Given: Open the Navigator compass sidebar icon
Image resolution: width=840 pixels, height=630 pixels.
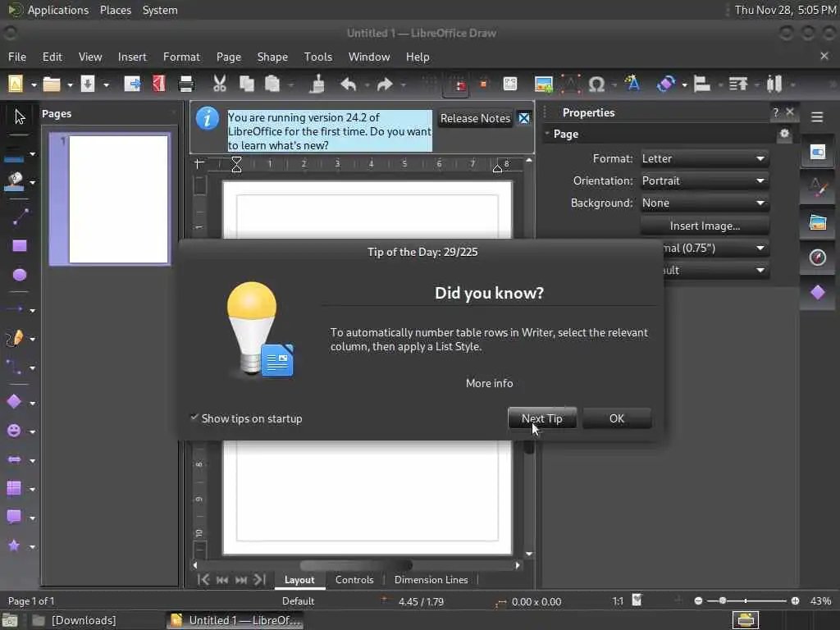Looking at the screenshot, I should (x=818, y=258).
